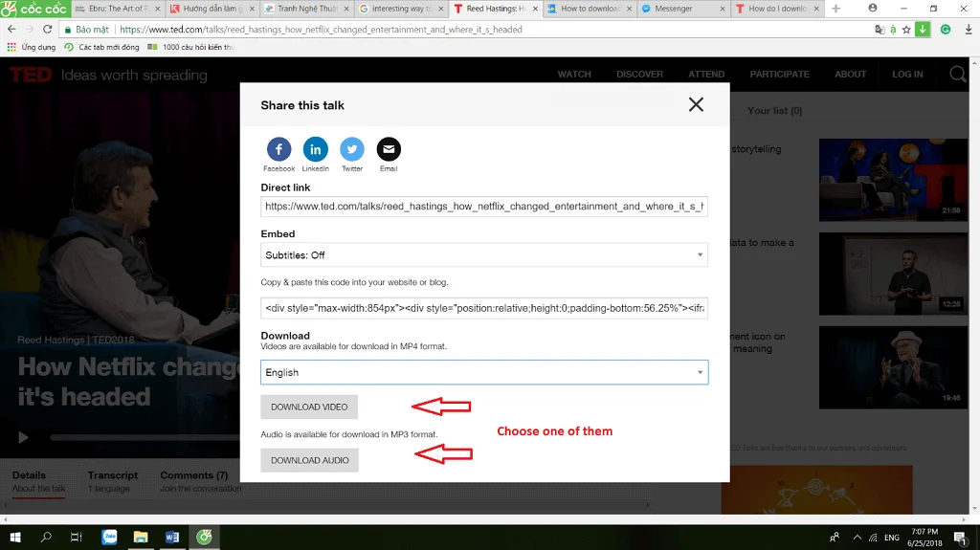The height and width of the screenshot is (550, 980).
Task: Open the English download language dropdown
Action: (483, 372)
